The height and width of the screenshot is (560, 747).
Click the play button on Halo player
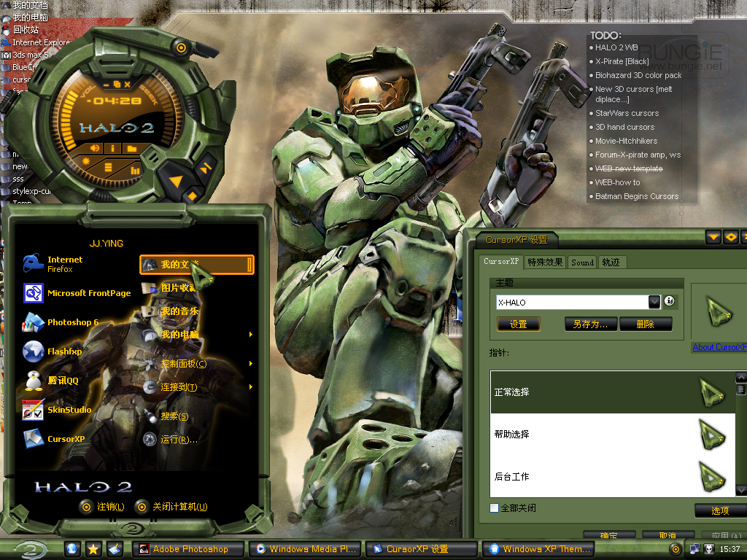(x=175, y=181)
